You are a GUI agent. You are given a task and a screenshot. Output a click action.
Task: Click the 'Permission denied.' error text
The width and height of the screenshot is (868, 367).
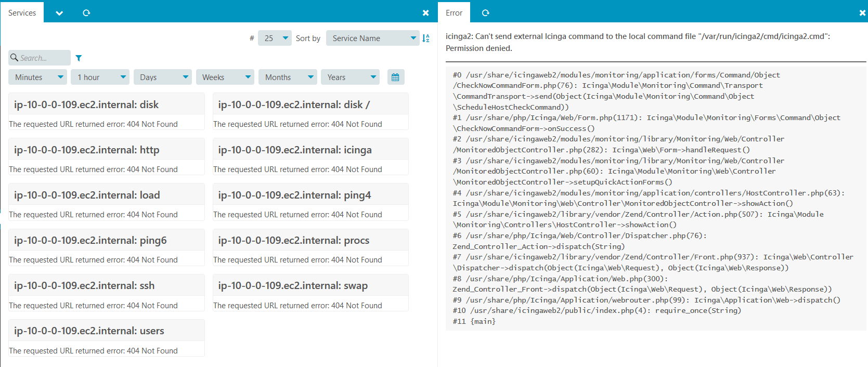coord(479,48)
